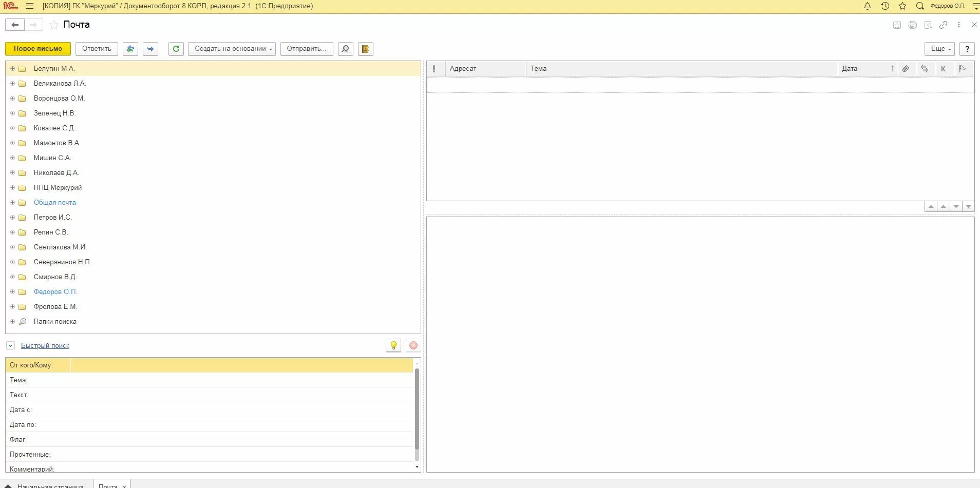Click the printer icon near page title
Viewport: 980px width, 488px height.
pos(912,25)
